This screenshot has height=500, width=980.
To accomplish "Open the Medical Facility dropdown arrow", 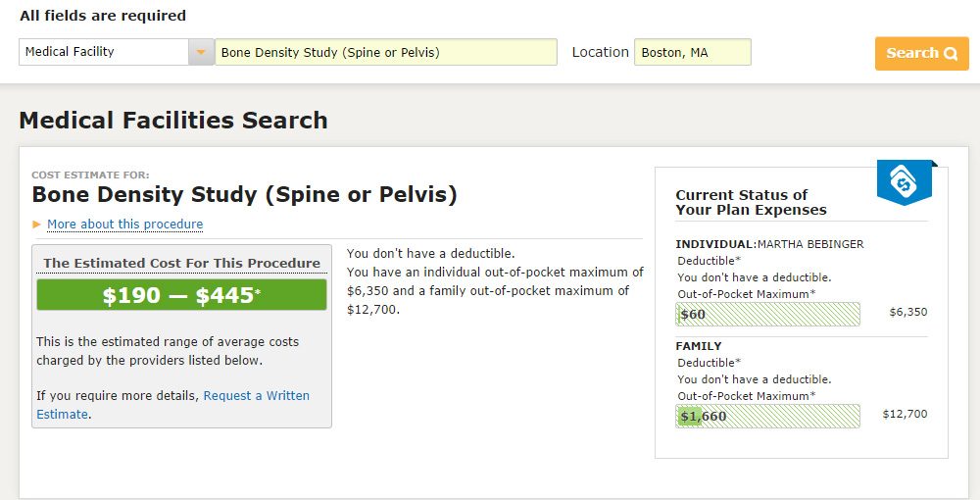I will click(x=201, y=52).
